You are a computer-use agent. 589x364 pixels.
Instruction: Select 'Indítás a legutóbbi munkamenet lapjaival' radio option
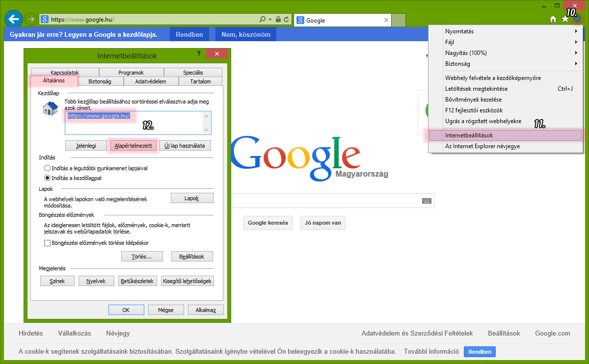click(x=48, y=168)
